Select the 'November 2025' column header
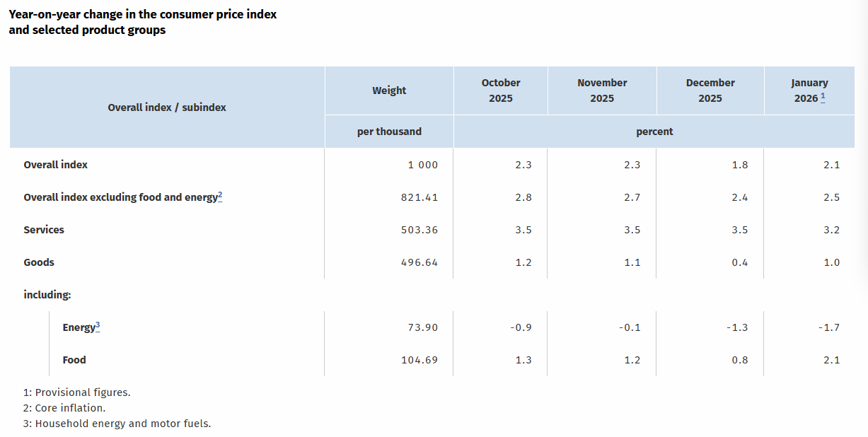Image resolution: width=868 pixels, height=437 pixels. pyautogui.click(x=602, y=91)
